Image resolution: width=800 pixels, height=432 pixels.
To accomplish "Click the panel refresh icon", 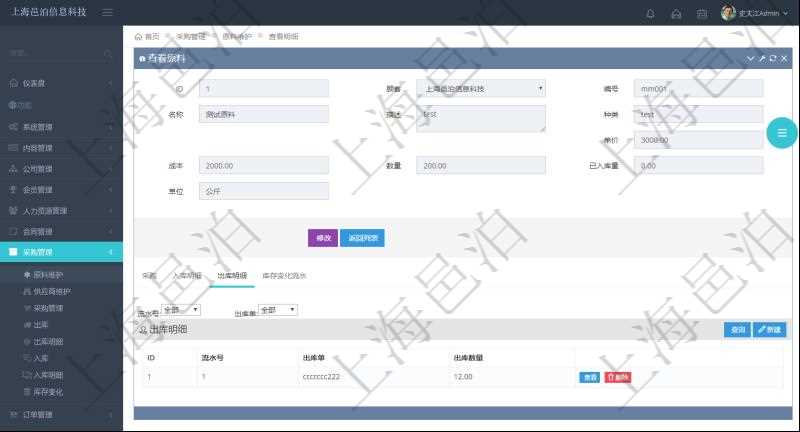I will [773, 59].
